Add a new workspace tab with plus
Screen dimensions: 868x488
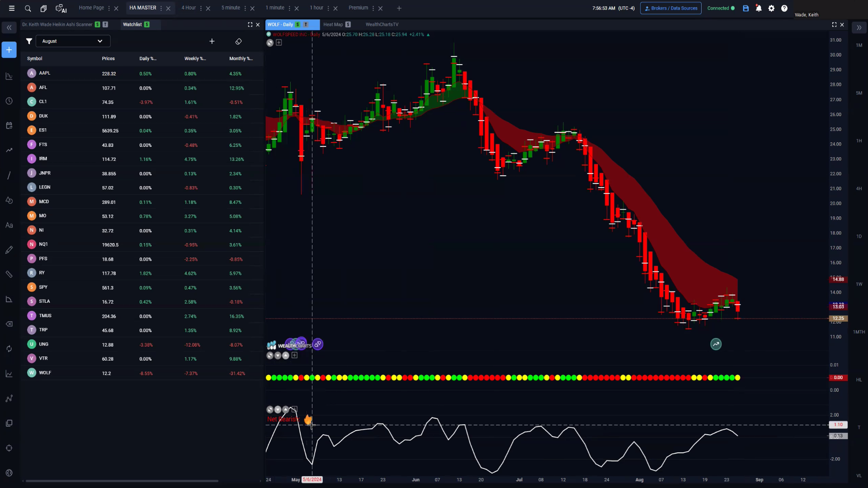(x=399, y=8)
